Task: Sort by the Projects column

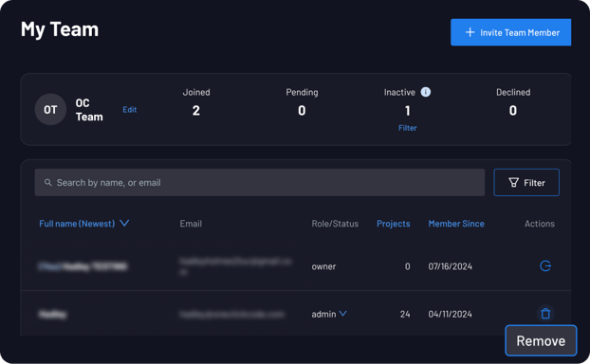Action: point(394,224)
